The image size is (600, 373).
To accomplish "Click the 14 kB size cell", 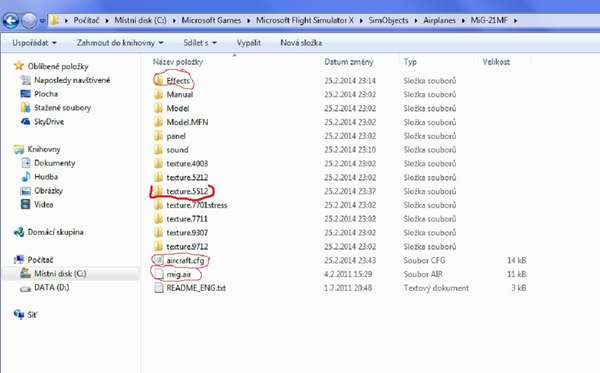I will pyautogui.click(x=517, y=261).
